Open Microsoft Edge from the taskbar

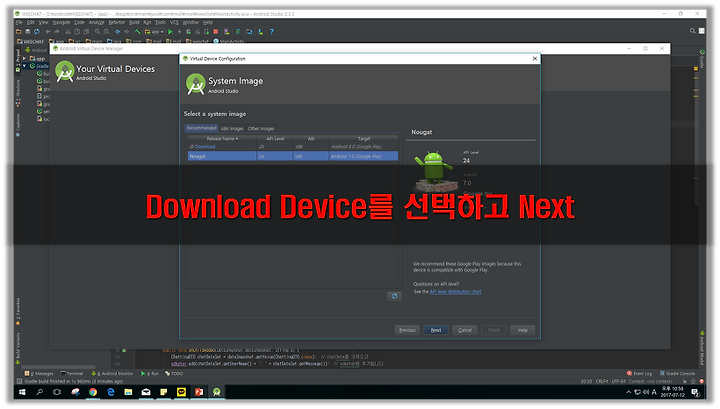click(111, 392)
